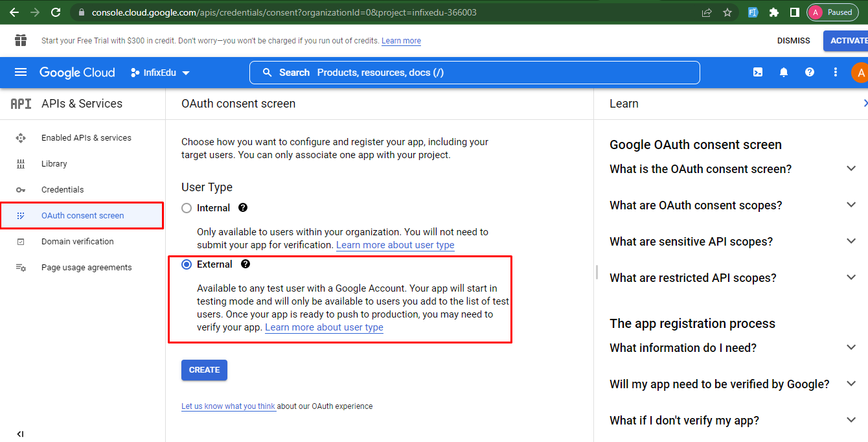868x442 pixels.
Task: Open the translate extension icon in toolbar
Action: click(x=753, y=12)
